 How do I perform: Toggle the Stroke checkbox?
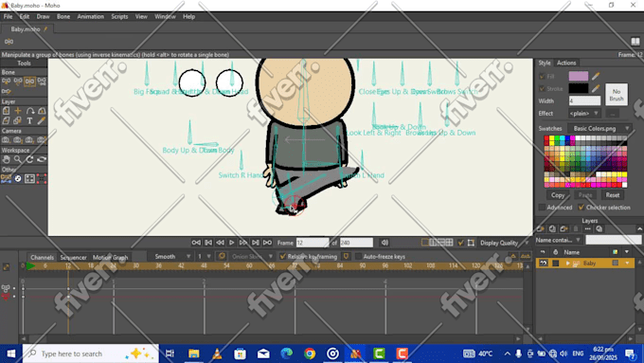pos(542,88)
